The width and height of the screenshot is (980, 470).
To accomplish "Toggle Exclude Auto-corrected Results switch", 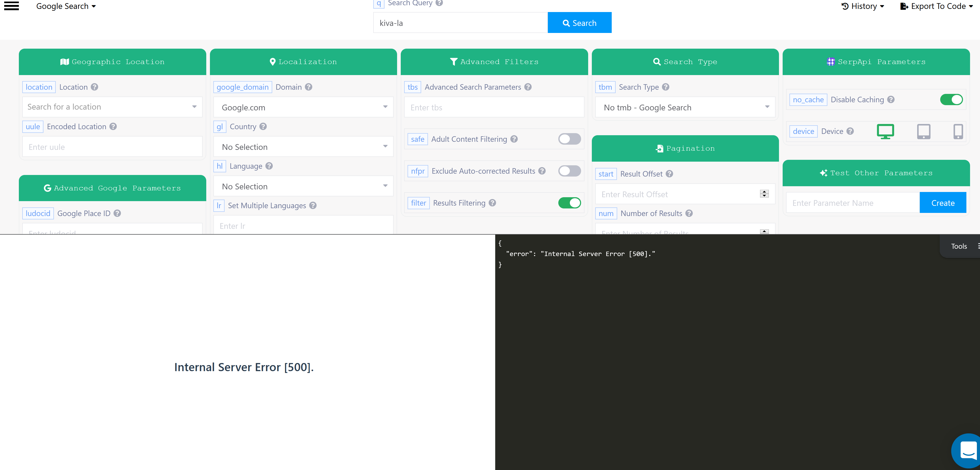I will coord(570,171).
